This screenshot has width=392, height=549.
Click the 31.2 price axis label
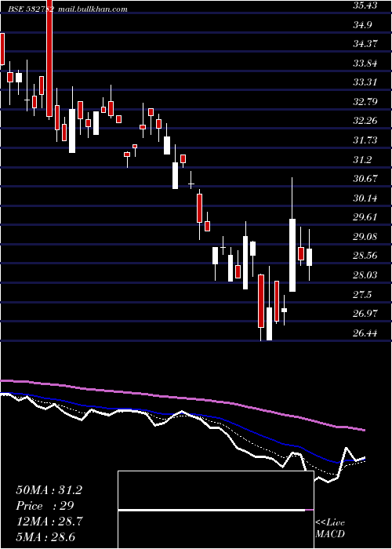[x=362, y=160]
